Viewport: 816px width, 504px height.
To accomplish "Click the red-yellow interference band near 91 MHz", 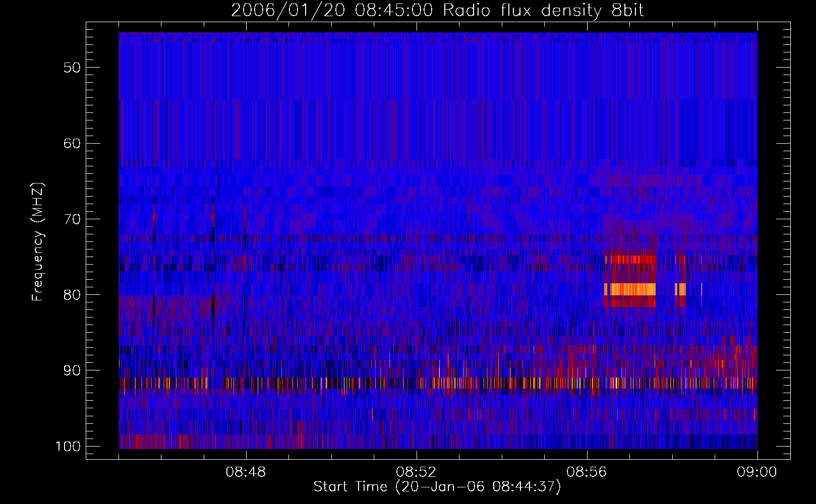I will [x=437, y=383].
